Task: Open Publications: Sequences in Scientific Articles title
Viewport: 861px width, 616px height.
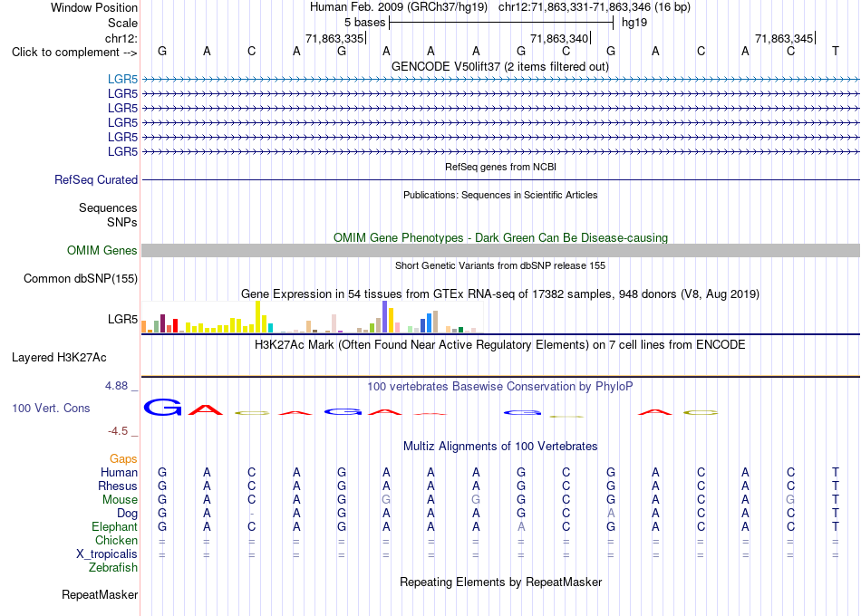Action: [500, 195]
